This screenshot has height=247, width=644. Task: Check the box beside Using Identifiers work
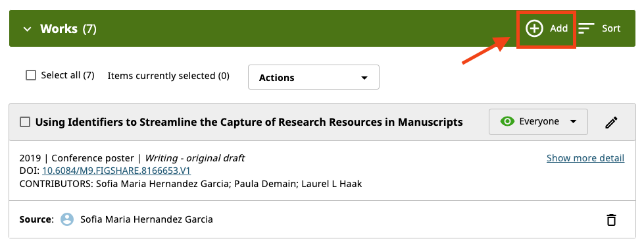pos(25,122)
